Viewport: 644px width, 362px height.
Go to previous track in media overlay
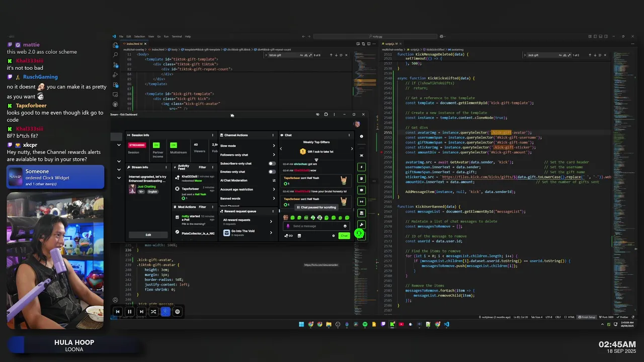(117, 312)
